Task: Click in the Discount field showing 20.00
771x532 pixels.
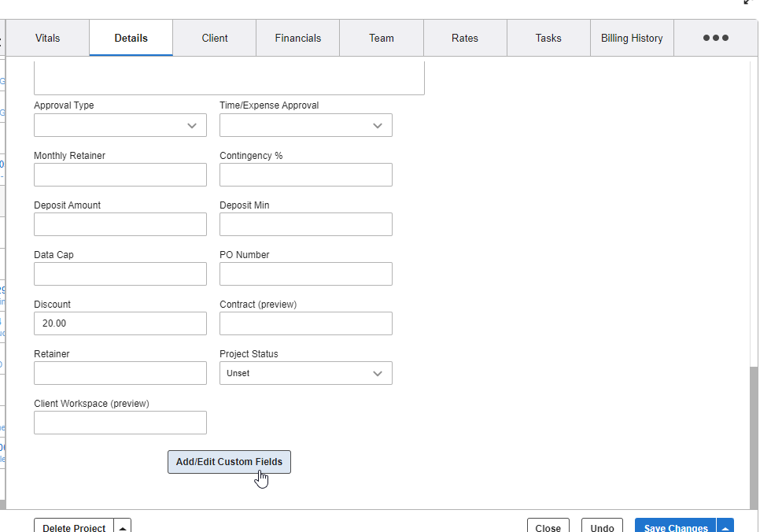Action: (x=120, y=323)
